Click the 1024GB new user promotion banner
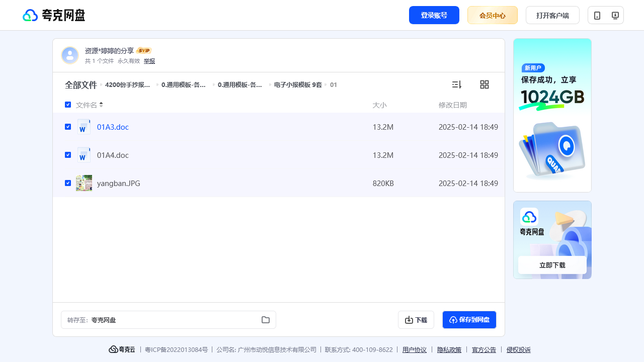 [x=552, y=115]
